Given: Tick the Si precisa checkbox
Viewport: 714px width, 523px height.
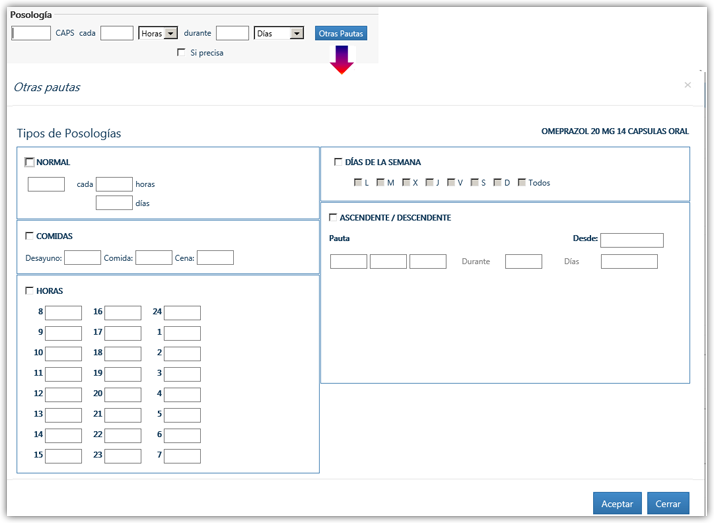Looking at the screenshot, I should [181, 52].
